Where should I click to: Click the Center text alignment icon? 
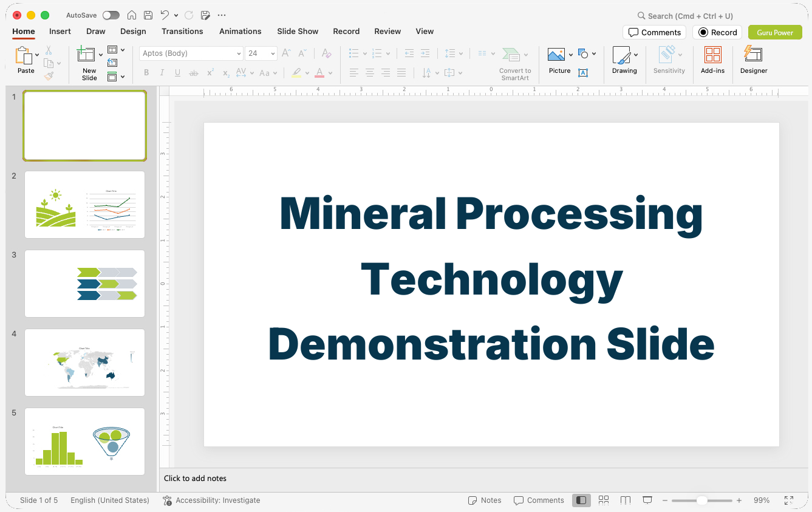coord(370,73)
